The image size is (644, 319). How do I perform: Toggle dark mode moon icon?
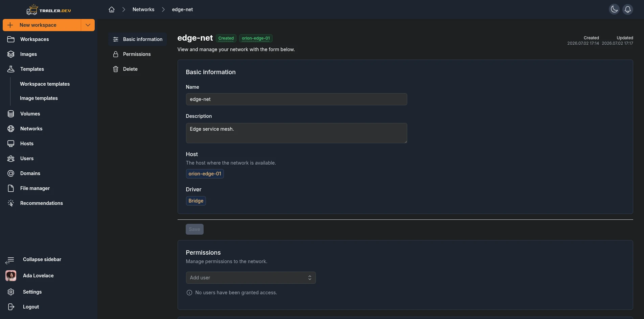(614, 9)
